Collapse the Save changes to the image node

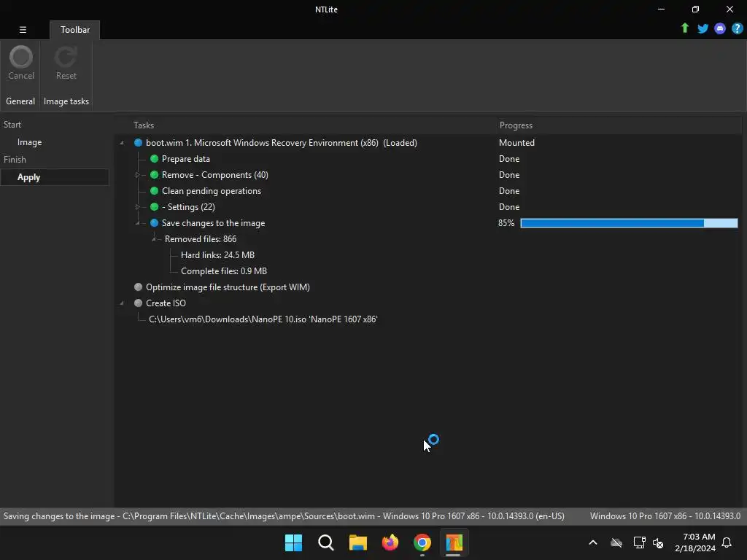pos(138,223)
